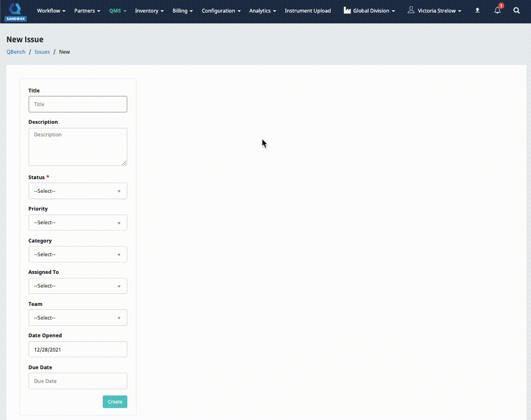Click the Issues breadcrumb link

(x=42, y=52)
